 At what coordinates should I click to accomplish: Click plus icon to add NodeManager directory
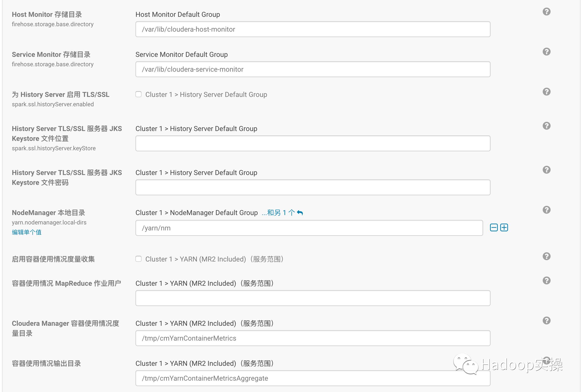point(504,227)
